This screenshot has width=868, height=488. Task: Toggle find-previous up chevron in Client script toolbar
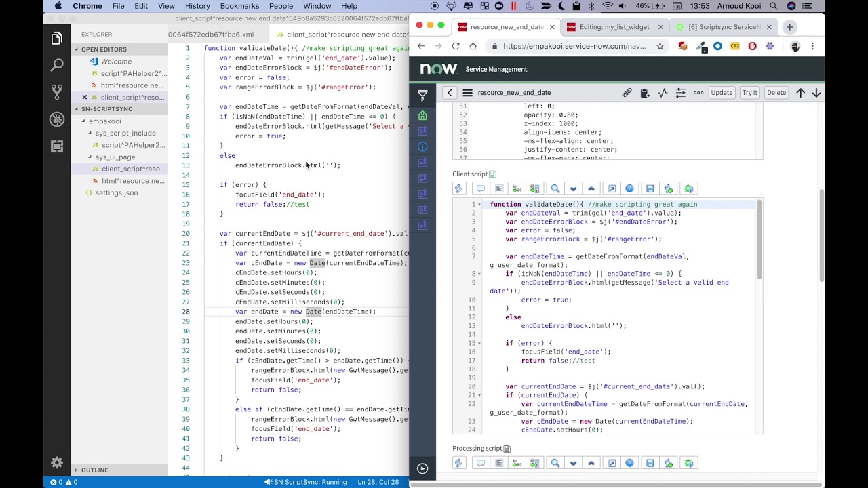[x=591, y=188]
